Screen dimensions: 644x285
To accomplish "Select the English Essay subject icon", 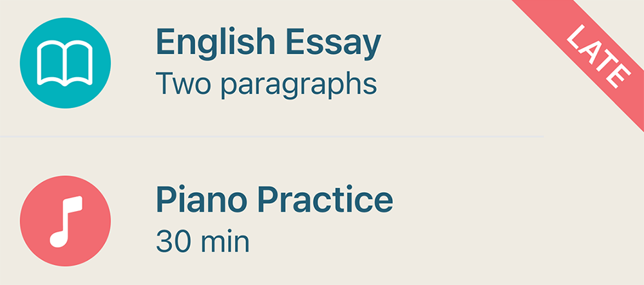I will click(65, 62).
